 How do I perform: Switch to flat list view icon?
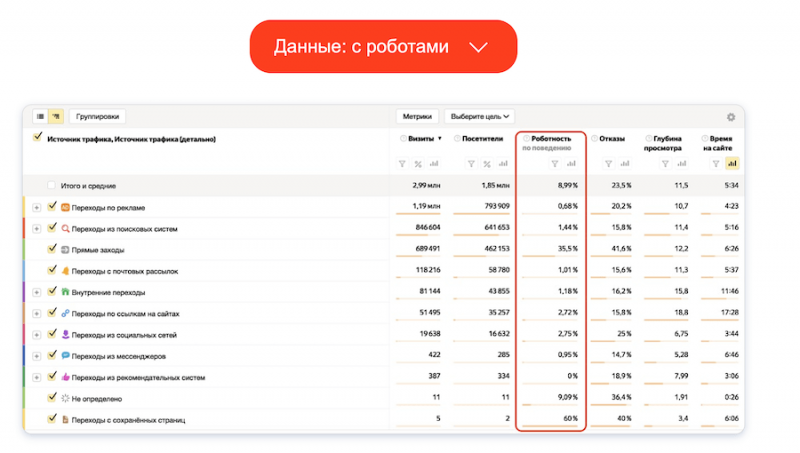40,116
